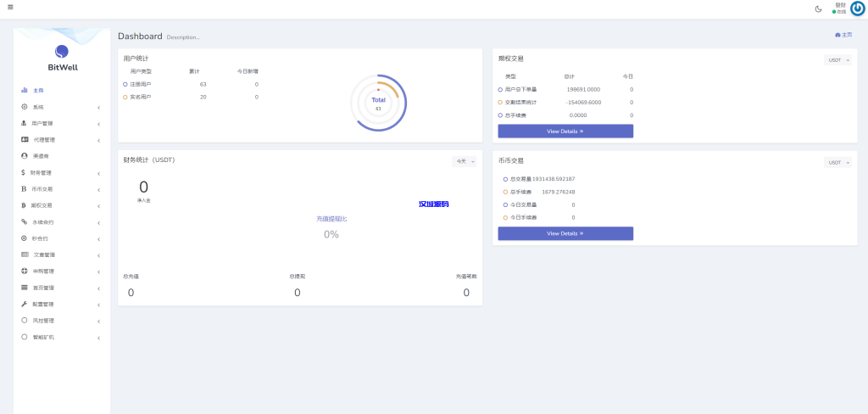This screenshot has height=414, width=868.
Task: Open the 期权交易 panel USDT dropdown
Action: 838,60
